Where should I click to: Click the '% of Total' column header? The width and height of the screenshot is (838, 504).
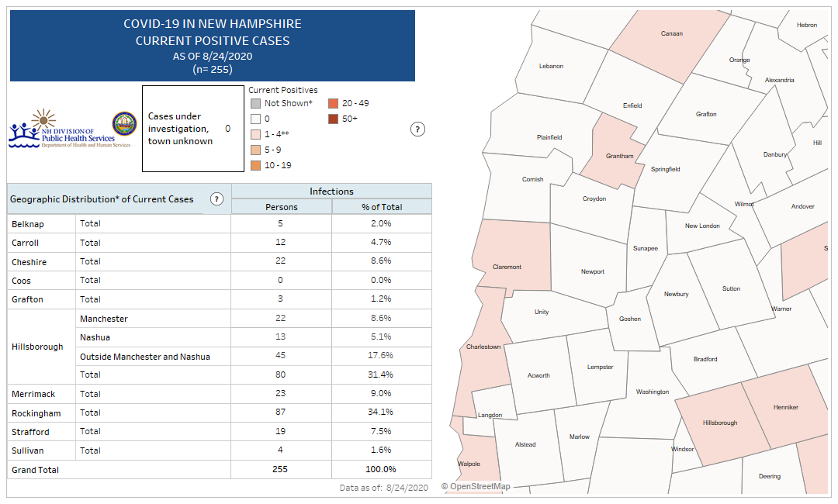pos(382,207)
